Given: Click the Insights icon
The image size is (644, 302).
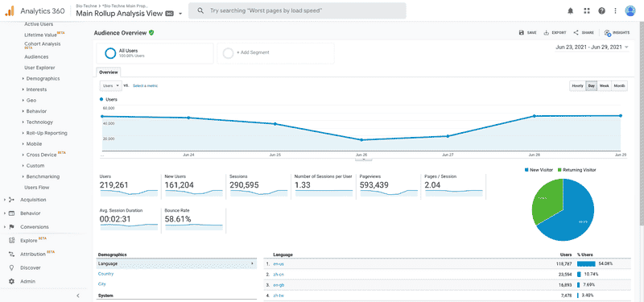Looking at the screenshot, I should coord(608,33).
